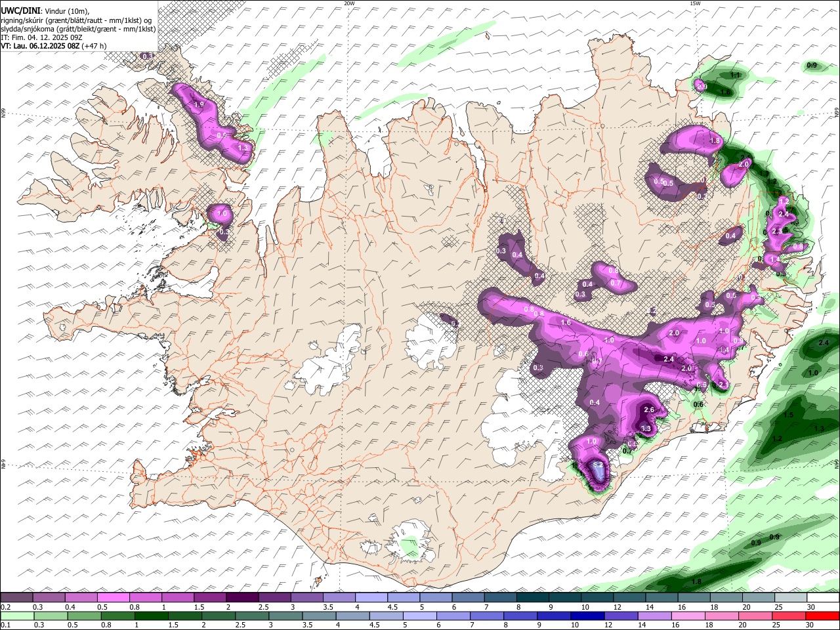840x630 pixels.
Task: Click the 'VT: Lau. 06.12.2025 08Z (+47 h)' line
Action: 53,46
